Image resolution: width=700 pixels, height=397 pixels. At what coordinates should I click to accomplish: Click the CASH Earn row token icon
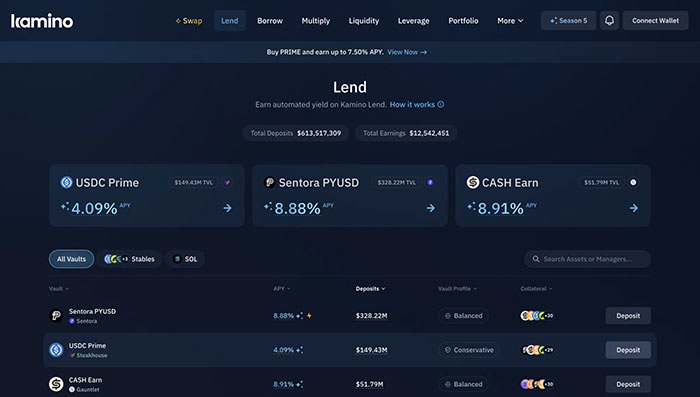tap(56, 384)
